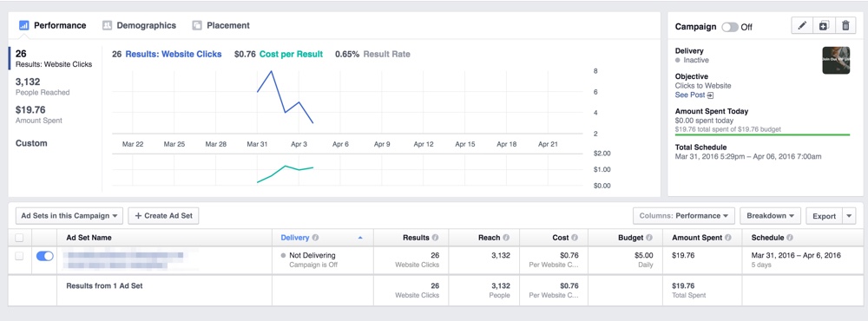
Task: Check the ad set row checkbox
Action: pyautogui.click(x=19, y=256)
